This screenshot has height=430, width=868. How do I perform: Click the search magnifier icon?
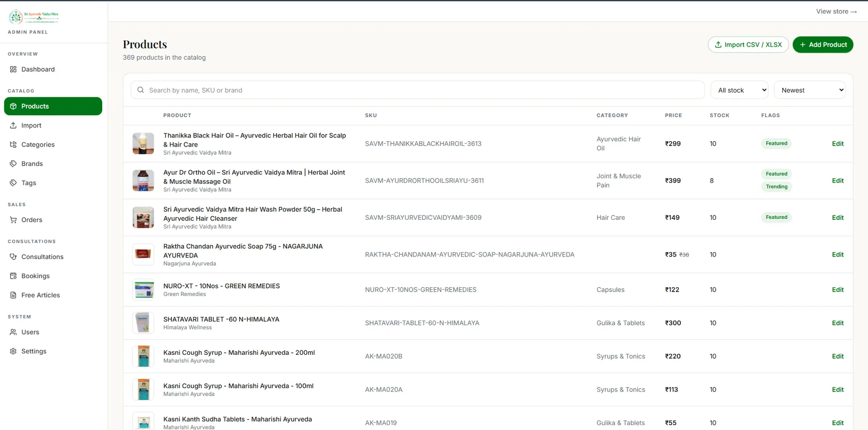coord(140,90)
